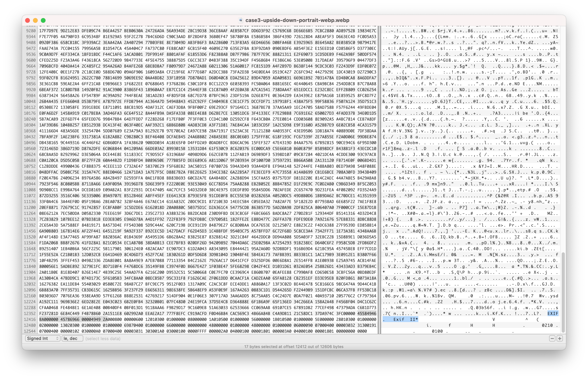Image resolution: width=588 pixels, height=379 pixels.
Task: Click hex group 17F7D97E on line 9280
Action: (x=49, y=31)
